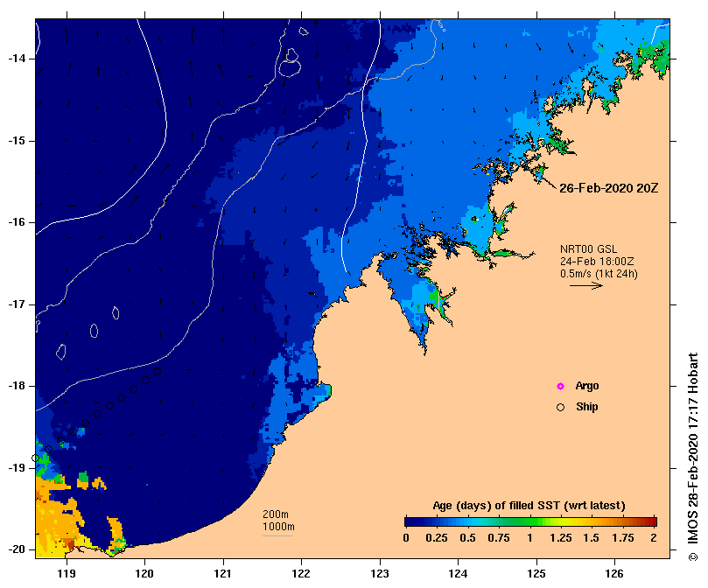Click the latitude label '-20'
Image resolution: width=708 pixels, height=588 pixels.
coord(17,549)
